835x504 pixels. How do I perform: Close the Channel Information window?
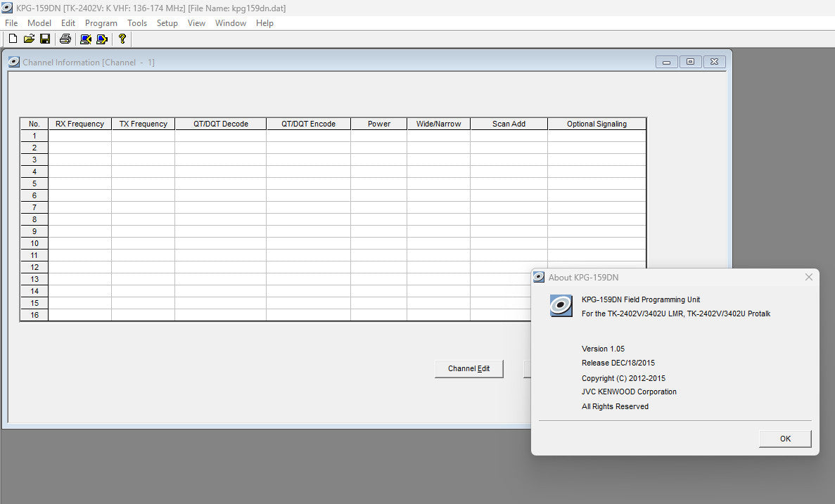[x=714, y=62]
